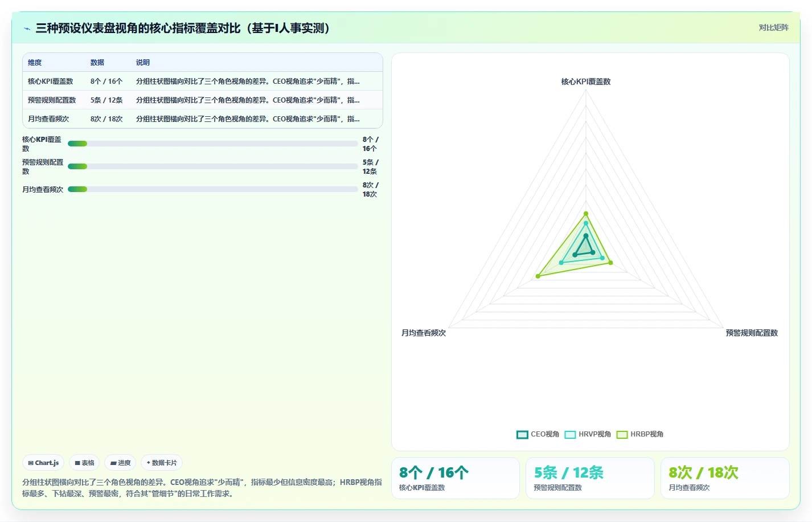Select the 进度 tag chip

(x=120, y=463)
